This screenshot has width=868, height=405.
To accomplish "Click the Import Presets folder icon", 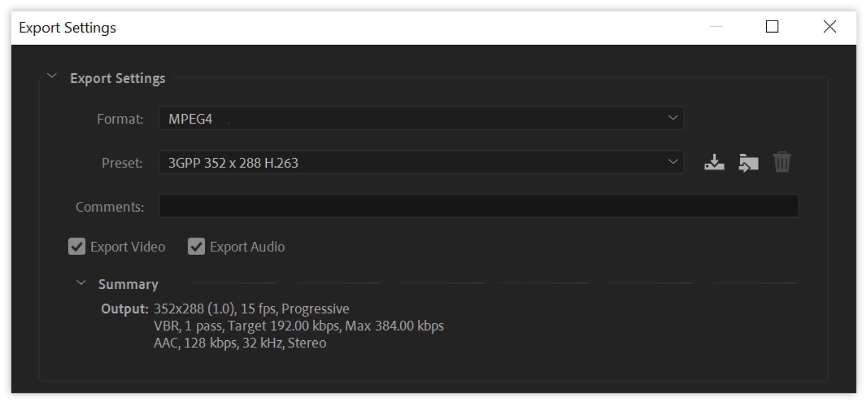I will click(748, 163).
